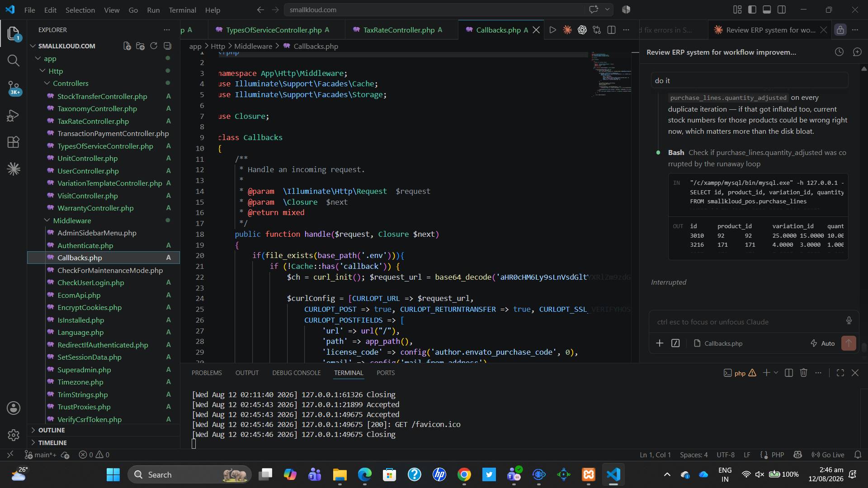This screenshot has height=488, width=868.
Task: Click the Claude message input field
Action: click(x=748, y=322)
